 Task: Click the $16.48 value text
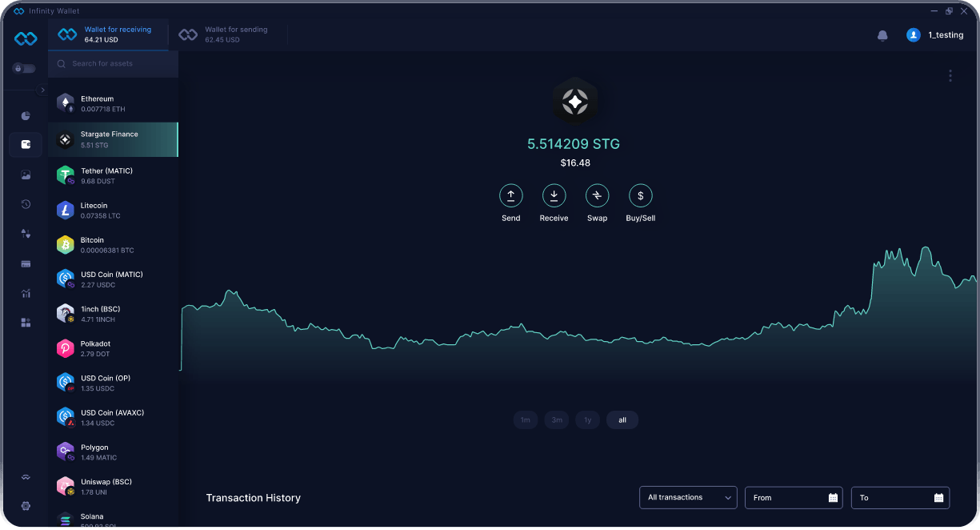coord(575,163)
